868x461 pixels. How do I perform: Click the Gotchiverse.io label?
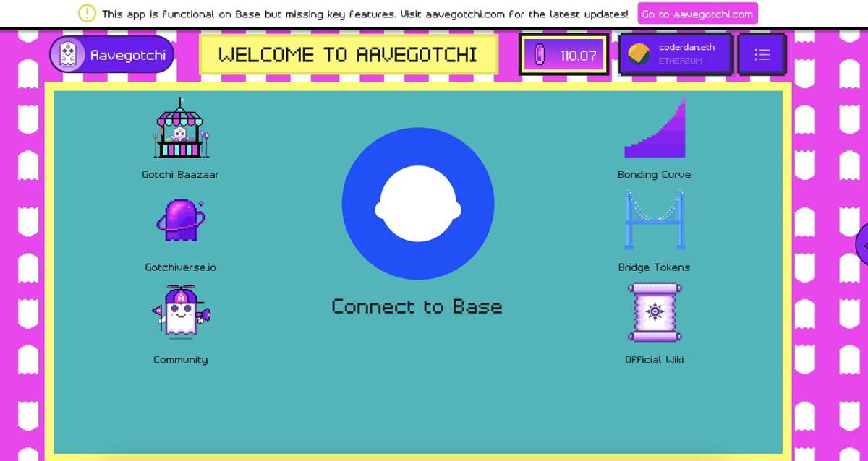(x=181, y=267)
